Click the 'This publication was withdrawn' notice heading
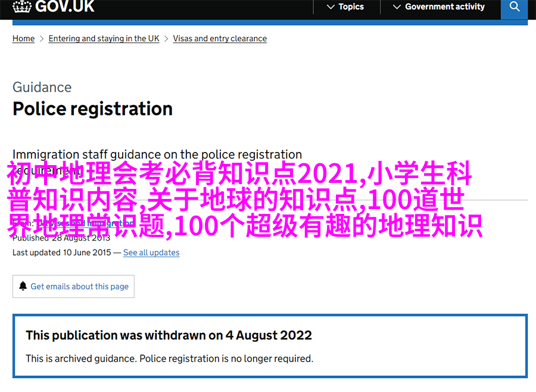Screen dimensions: 536x392 pyautogui.click(x=169, y=335)
